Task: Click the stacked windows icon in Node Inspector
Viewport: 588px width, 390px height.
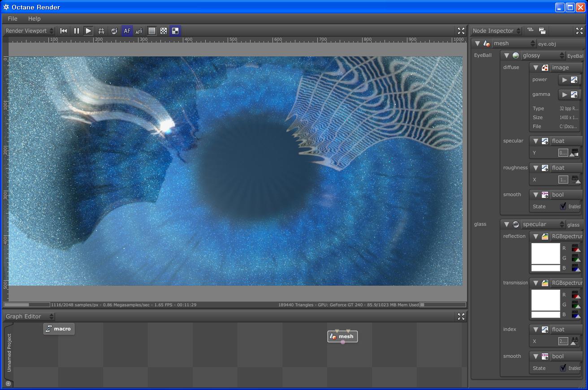Action: pos(542,30)
